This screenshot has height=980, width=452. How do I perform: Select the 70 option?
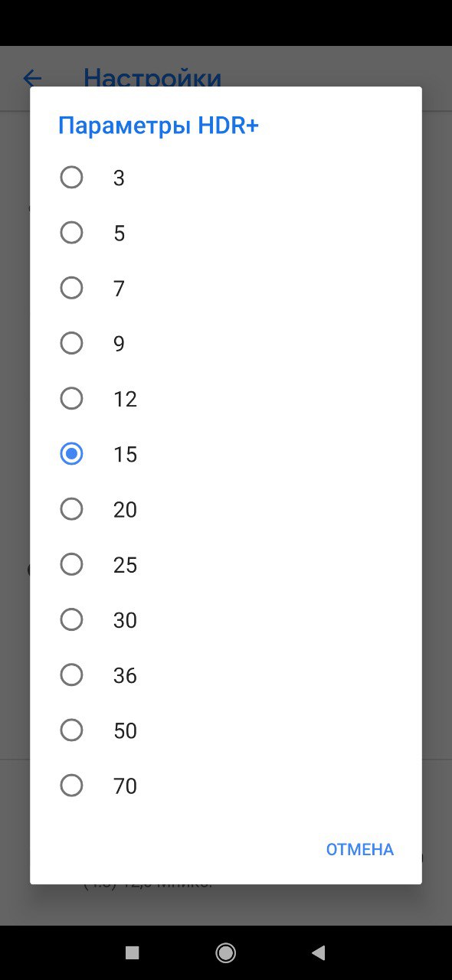[x=71, y=786]
